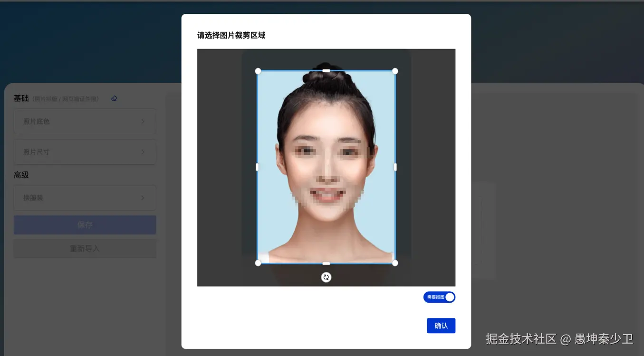This screenshot has width=644, height=356.
Task: Click the right edge middle crop handle
Action: [x=395, y=167]
